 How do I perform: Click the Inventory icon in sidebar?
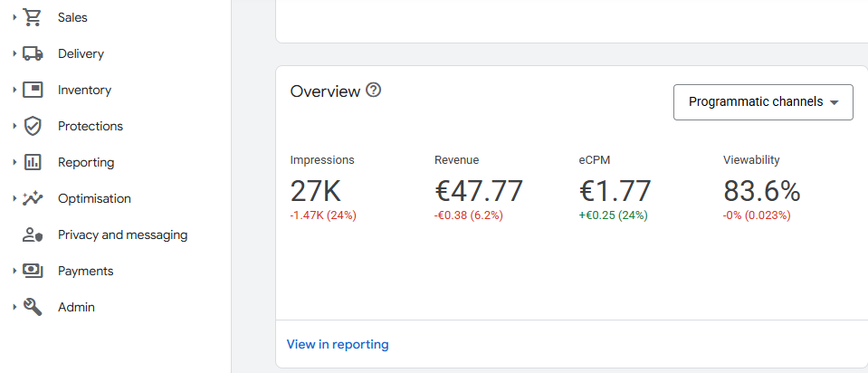[33, 90]
